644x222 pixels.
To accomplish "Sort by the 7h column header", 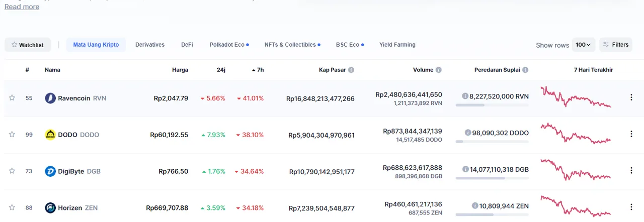I will tap(258, 70).
